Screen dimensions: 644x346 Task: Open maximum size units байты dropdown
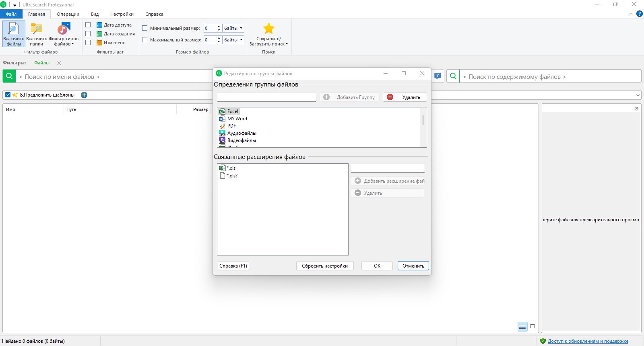point(233,40)
